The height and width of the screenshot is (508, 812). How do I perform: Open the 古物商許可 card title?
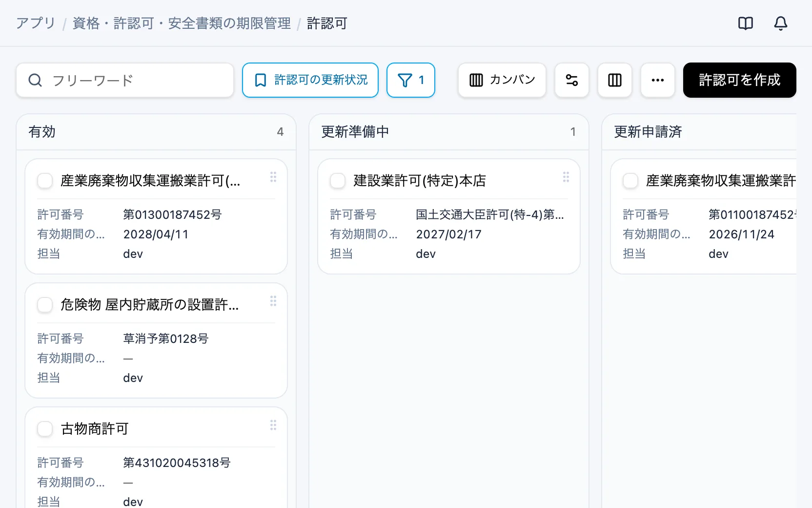(x=94, y=429)
